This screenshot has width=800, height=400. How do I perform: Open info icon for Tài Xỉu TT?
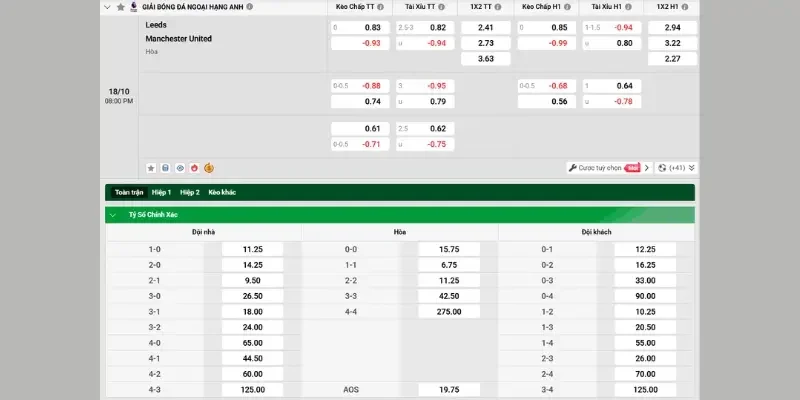[x=441, y=7]
